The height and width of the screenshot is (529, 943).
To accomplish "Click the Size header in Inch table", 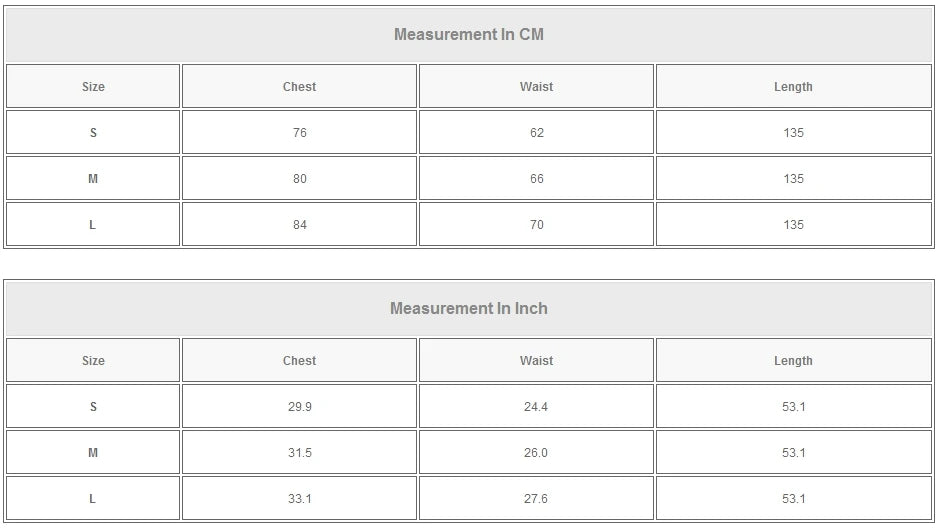I will coord(93,361).
